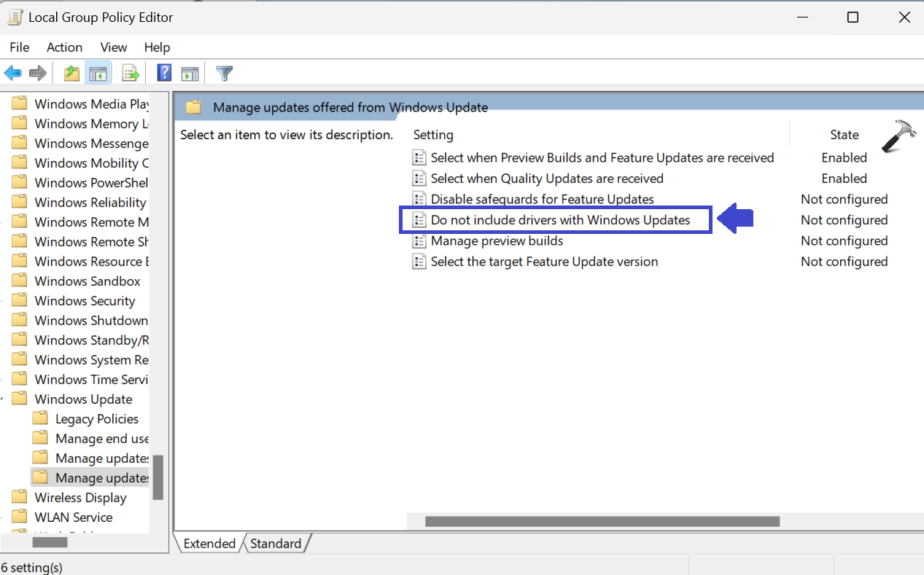This screenshot has height=575, width=924.
Task: Switch to the Standard tab
Action: point(276,544)
